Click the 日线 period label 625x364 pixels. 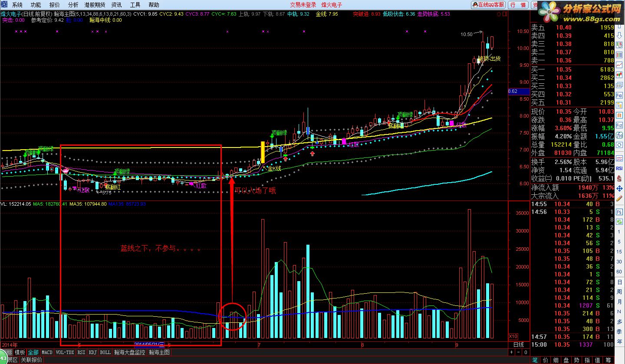coord(519,344)
